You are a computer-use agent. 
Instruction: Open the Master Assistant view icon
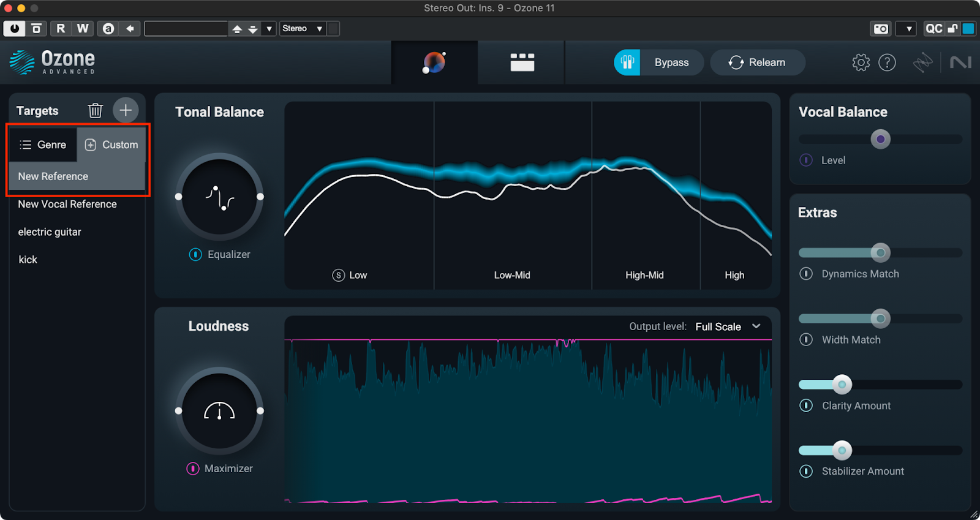[434, 62]
